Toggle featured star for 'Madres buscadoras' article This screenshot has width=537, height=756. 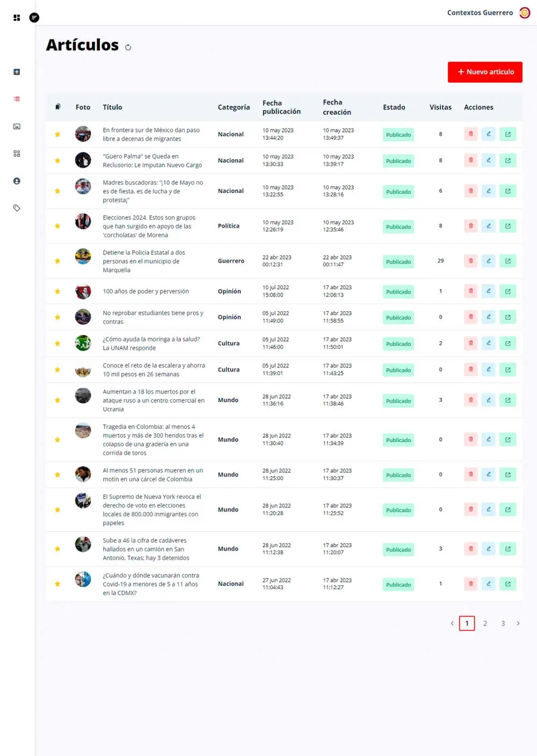coord(57,191)
